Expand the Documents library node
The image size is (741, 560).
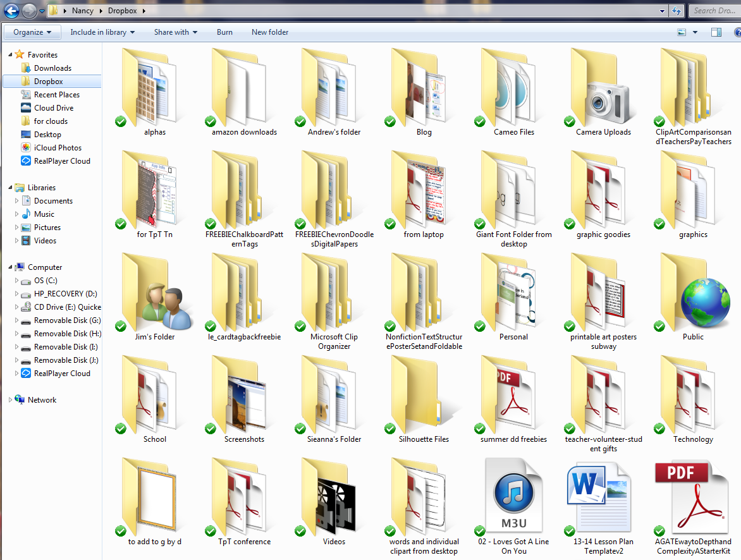[x=17, y=201]
